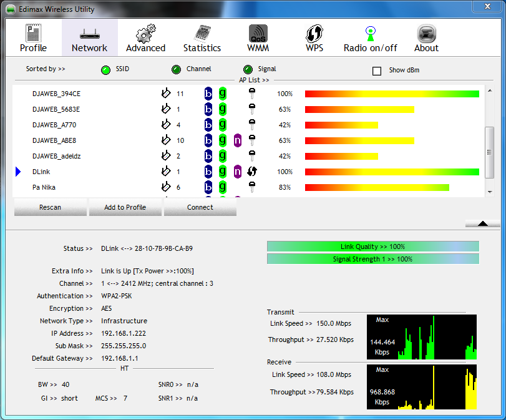Click the Add to Profile button

tap(125, 207)
